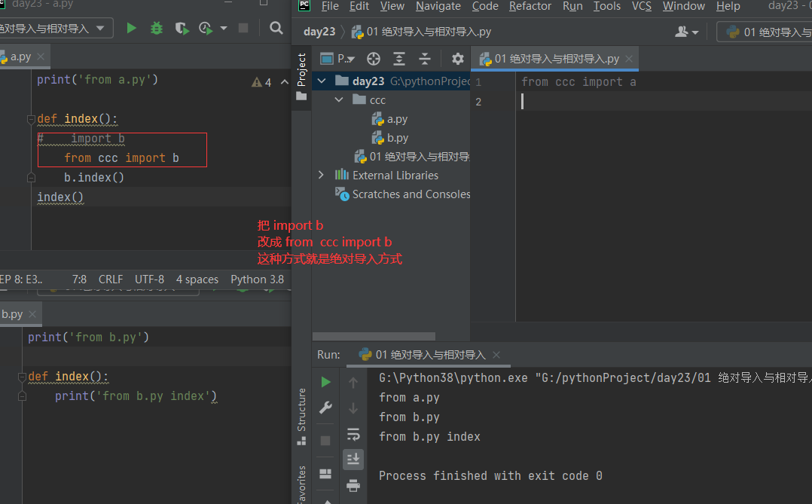This screenshot has height=504, width=812.
Task: Collapse the day23 project root node
Action: 322,81
